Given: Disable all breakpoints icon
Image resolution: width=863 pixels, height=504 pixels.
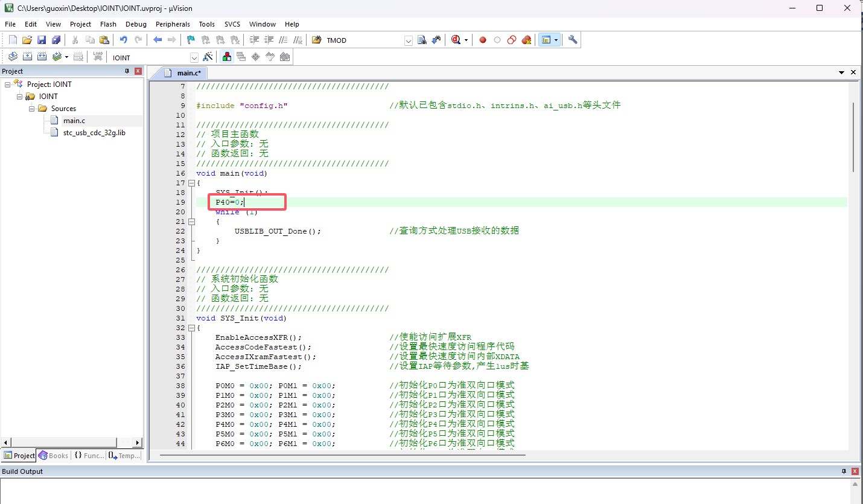Looking at the screenshot, I should [512, 40].
